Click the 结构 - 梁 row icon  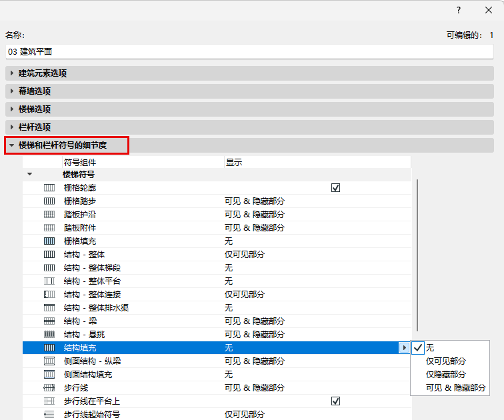(x=49, y=321)
